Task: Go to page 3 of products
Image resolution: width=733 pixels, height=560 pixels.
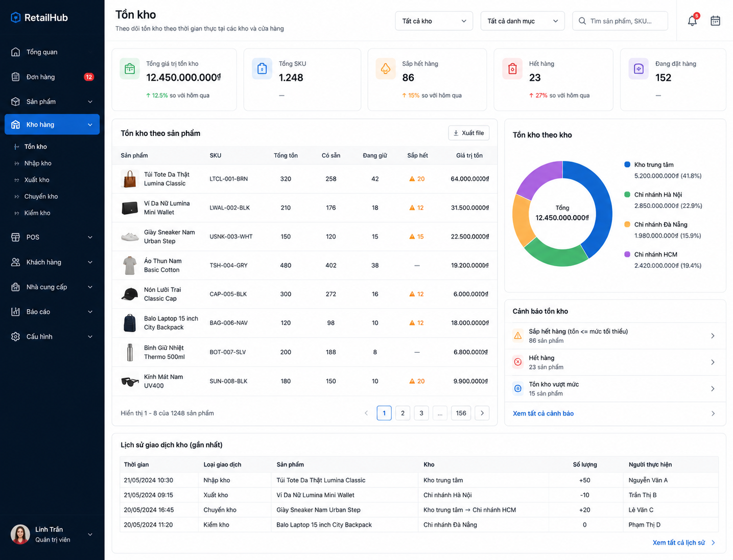Action: click(x=421, y=413)
